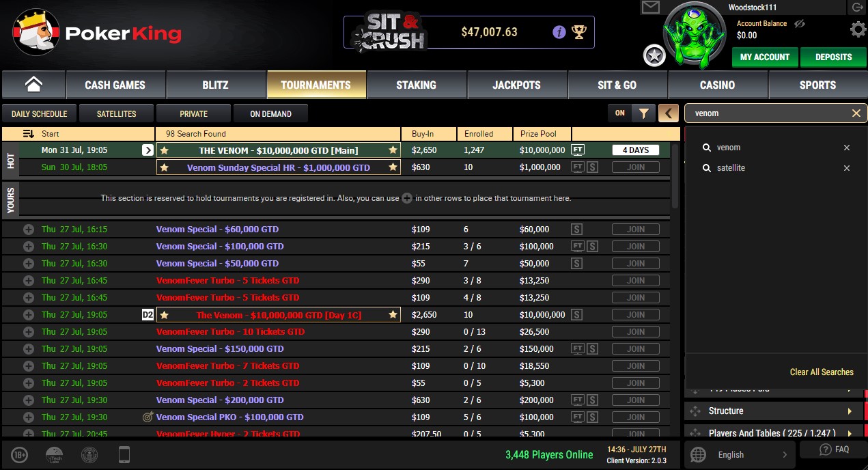Join Venom Sunday Special HR tournament
This screenshot has width=868, height=470.
(x=636, y=167)
